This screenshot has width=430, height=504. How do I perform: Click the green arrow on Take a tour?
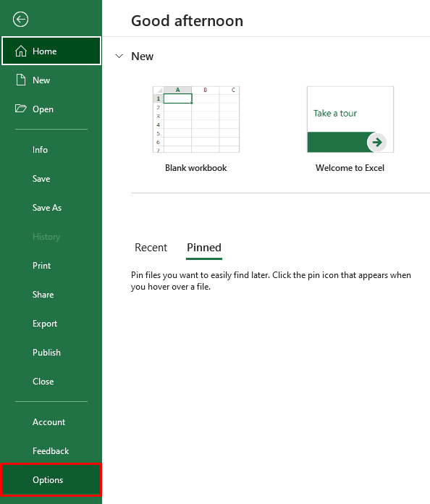(377, 142)
